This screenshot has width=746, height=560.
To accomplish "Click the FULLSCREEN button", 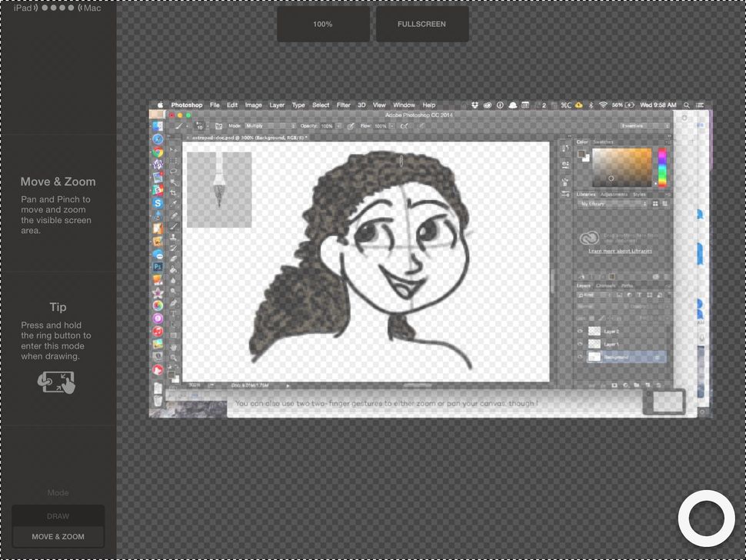I will 421,24.
